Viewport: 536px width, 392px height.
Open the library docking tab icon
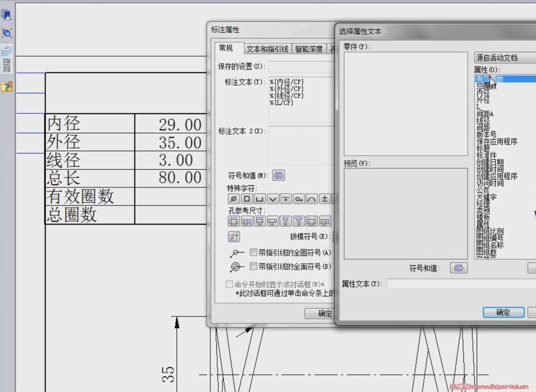point(7,15)
